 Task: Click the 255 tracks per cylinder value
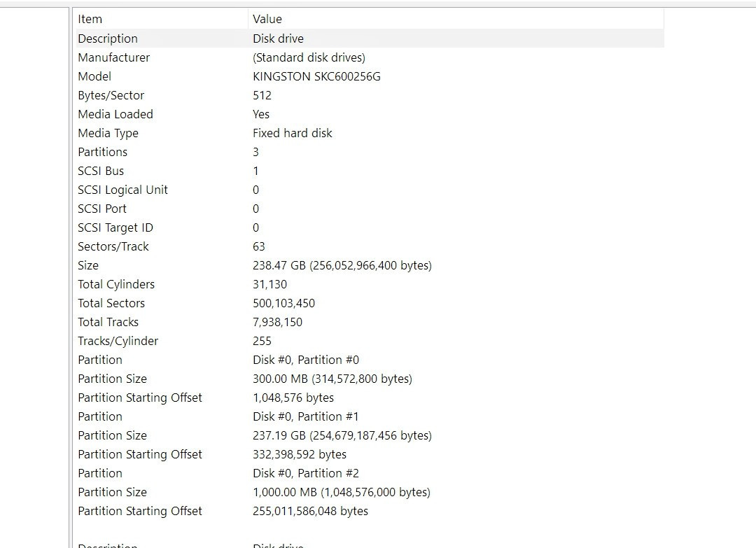click(262, 341)
